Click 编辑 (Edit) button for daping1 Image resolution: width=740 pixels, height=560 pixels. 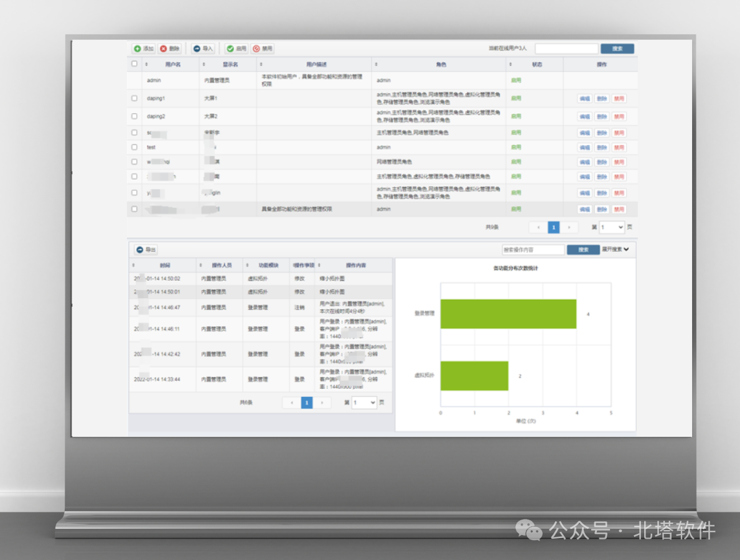pos(584,99)
